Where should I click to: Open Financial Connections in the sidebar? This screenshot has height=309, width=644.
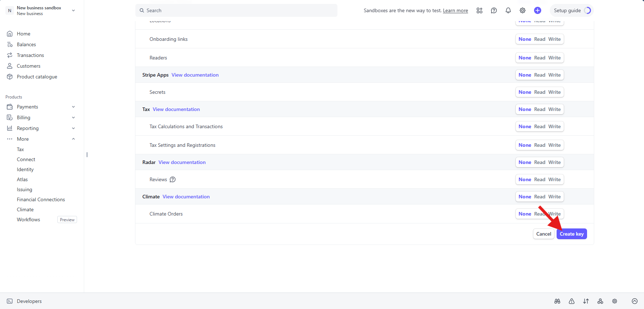41,199
